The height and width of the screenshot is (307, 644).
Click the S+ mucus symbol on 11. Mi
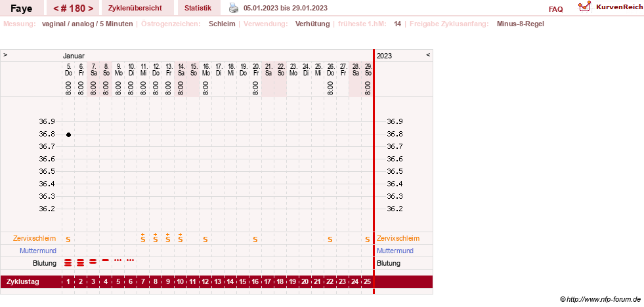point(143,237)
